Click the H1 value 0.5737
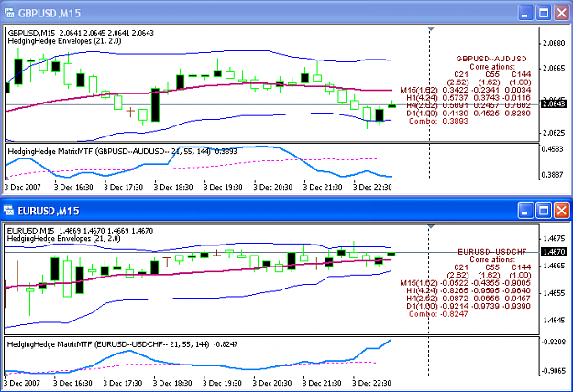The width and height of the screenshot is (573, 392). [455, 98]
